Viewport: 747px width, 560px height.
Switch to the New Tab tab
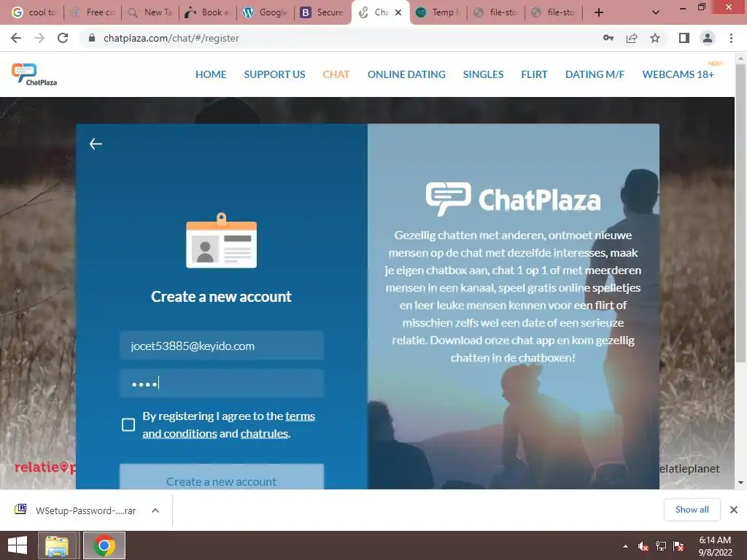tap(150, 12)
